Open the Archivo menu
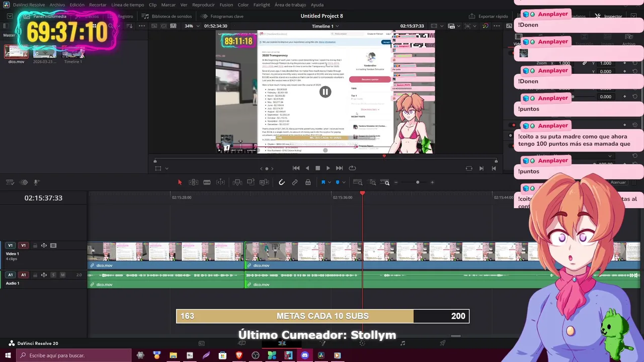The height and width of the screenshot is (362, 644). pyautogui.click(x=57, y=5)
